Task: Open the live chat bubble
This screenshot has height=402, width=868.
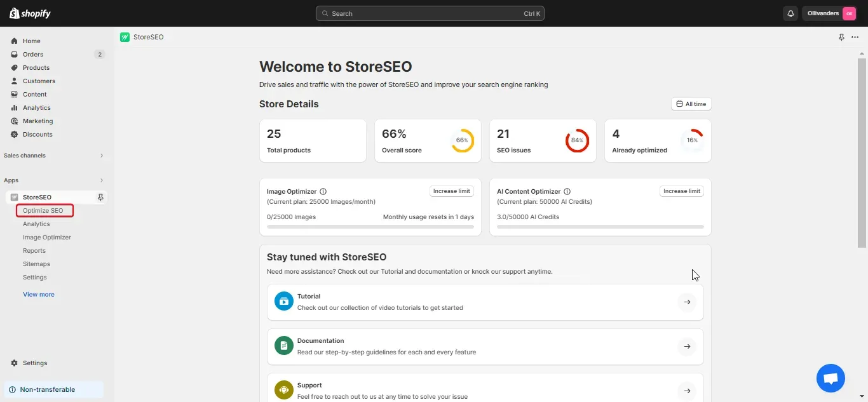Action: pos(831,379)
